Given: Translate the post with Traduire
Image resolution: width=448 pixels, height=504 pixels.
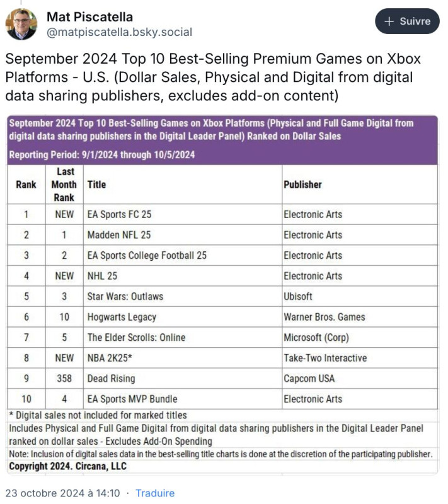Looking at the screenshot, I should point(155,493).
